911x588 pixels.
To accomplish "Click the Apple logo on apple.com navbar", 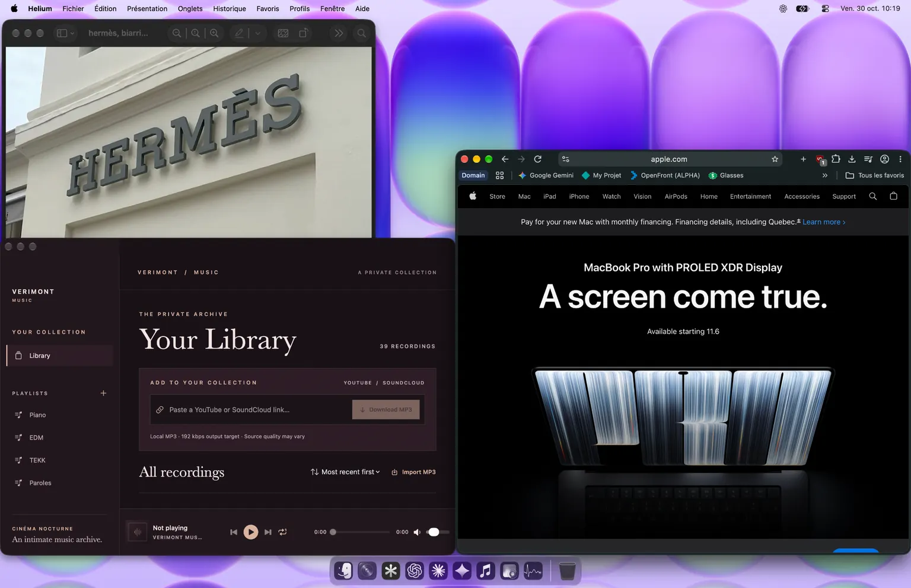I will click(x=473, y=196).
